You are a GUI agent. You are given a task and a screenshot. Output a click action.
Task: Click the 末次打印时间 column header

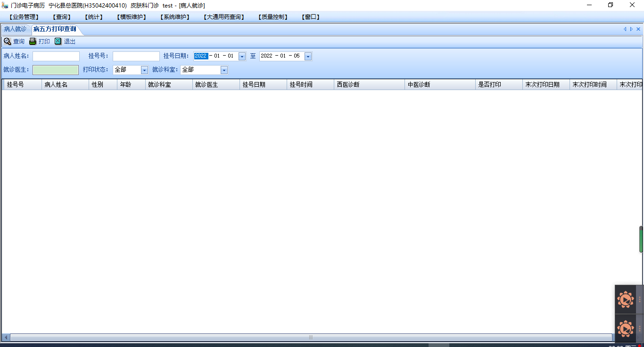pos(594,85)
